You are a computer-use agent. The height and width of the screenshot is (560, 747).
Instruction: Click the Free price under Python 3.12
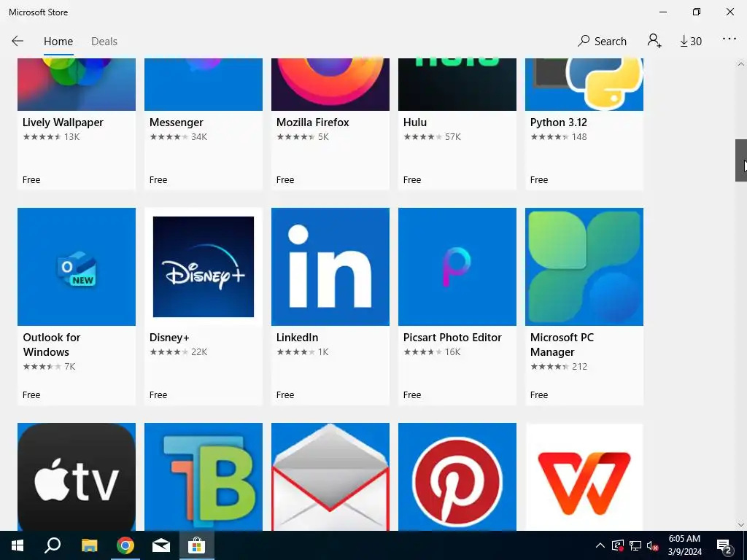click(x=539, y=180)
